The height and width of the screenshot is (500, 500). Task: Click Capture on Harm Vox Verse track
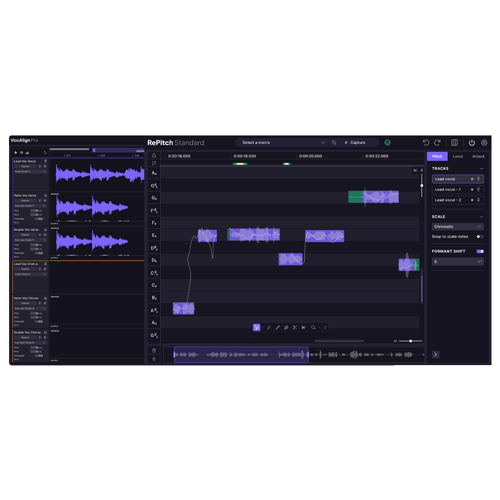[25, 201]
